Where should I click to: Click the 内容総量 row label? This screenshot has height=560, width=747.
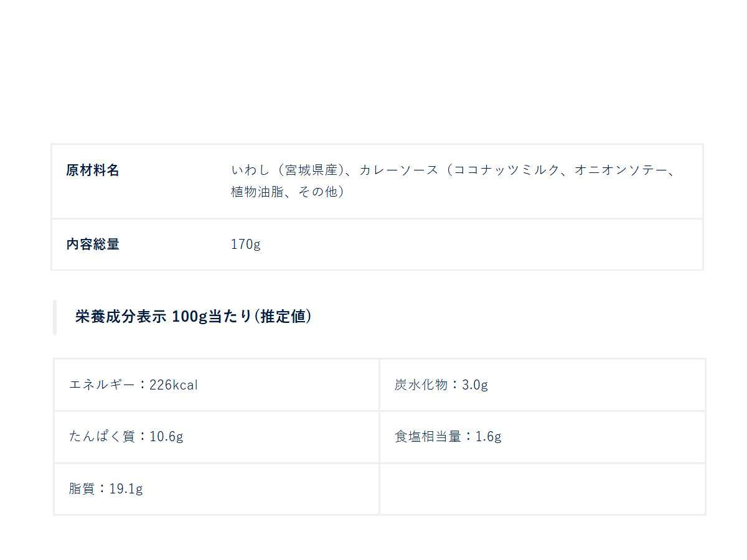pyautogui.click(x=93, y=245)
